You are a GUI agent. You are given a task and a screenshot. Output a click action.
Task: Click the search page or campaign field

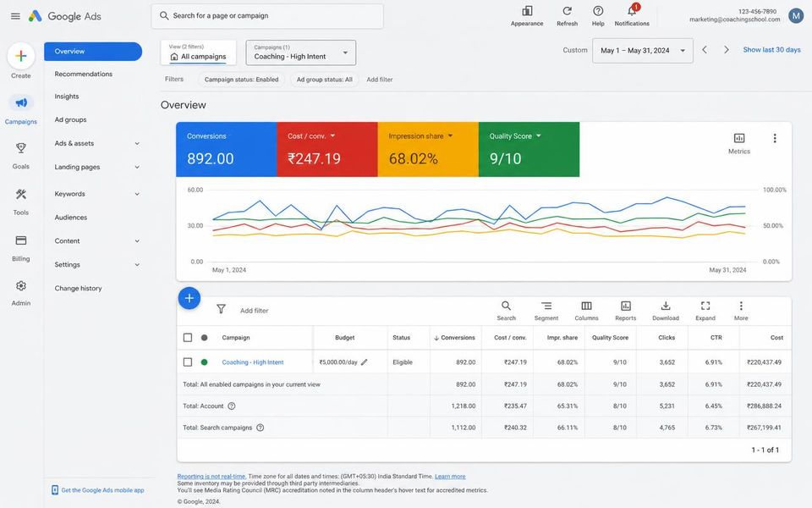pyautogui.click(x=267, y=16)
